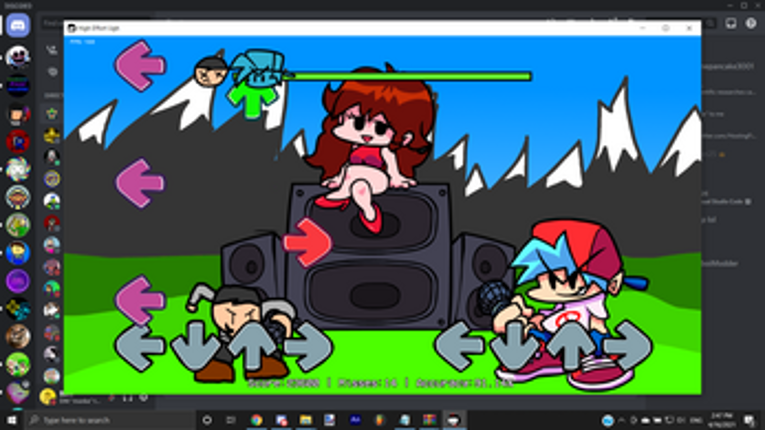The height and width of the screenshot is (430, 765).
Task: Open the Discord help icon
Action: point(751,23)
